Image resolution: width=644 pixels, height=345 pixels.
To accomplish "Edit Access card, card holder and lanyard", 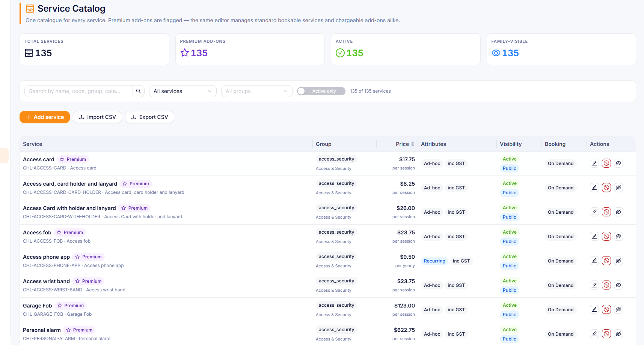I will 594,187.
